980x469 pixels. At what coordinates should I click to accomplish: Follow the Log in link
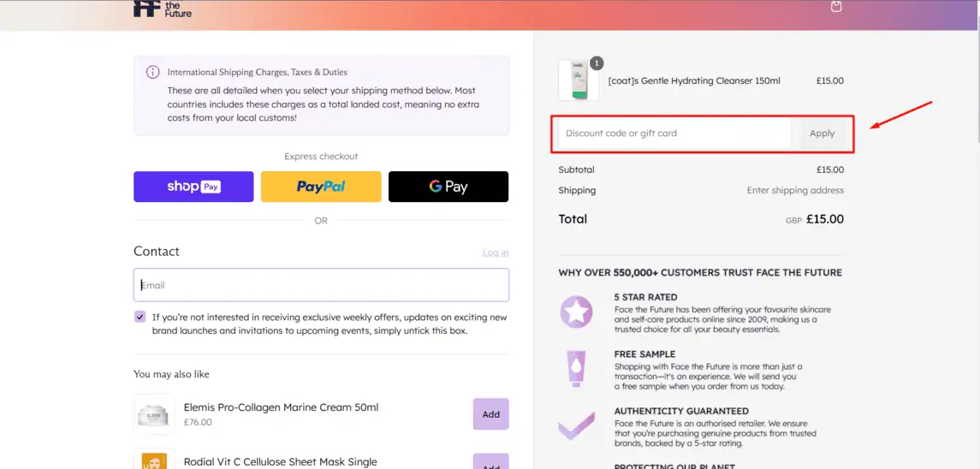[496, 252]
